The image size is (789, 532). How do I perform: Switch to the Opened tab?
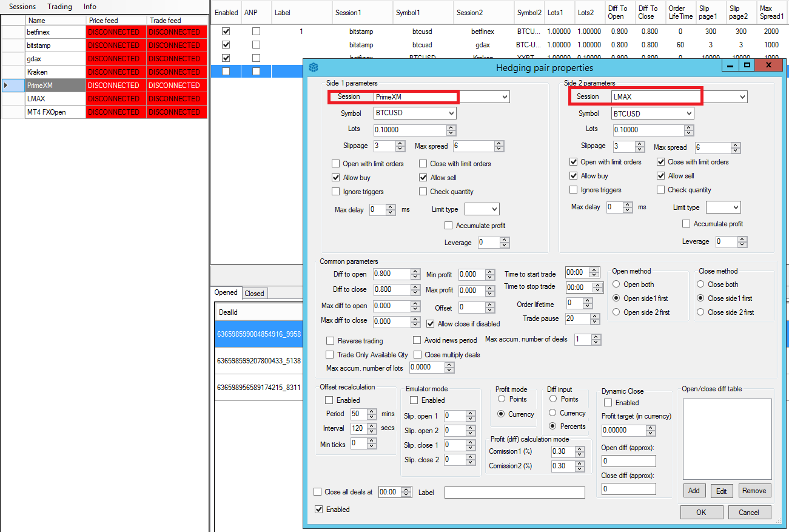pyautogui.click(x=226, y=292)
